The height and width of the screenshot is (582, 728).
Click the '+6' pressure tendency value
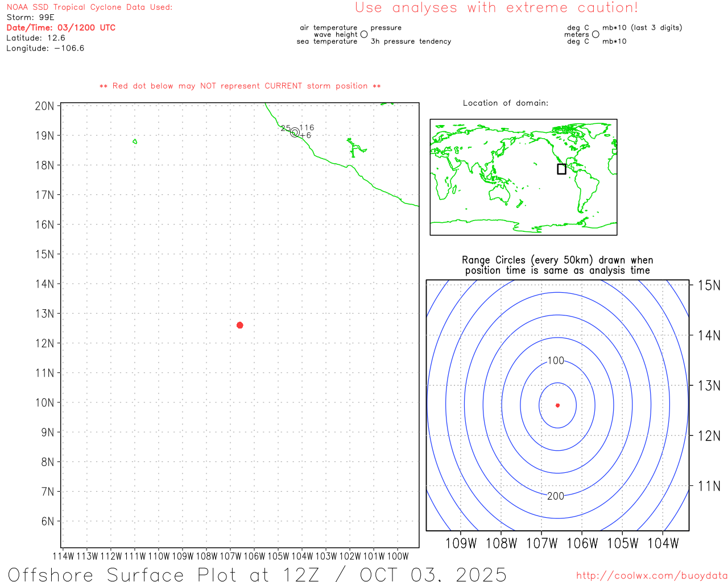[306, 136]
